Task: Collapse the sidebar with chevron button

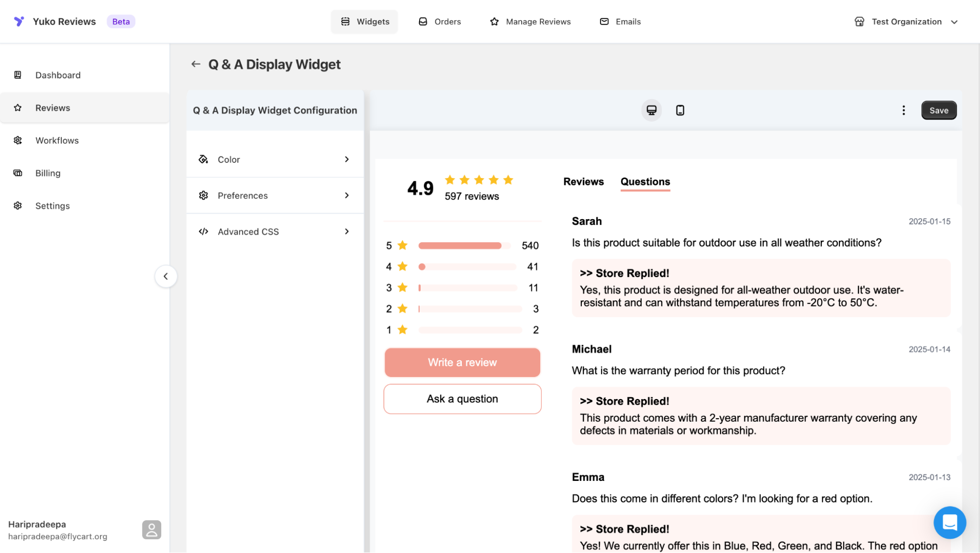Action: (166, 276)
